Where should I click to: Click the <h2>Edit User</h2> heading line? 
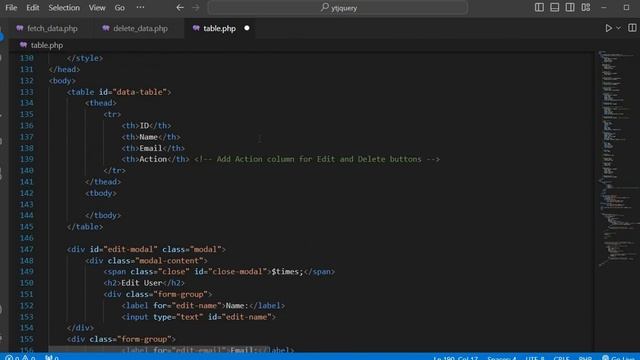pos(144,283)
